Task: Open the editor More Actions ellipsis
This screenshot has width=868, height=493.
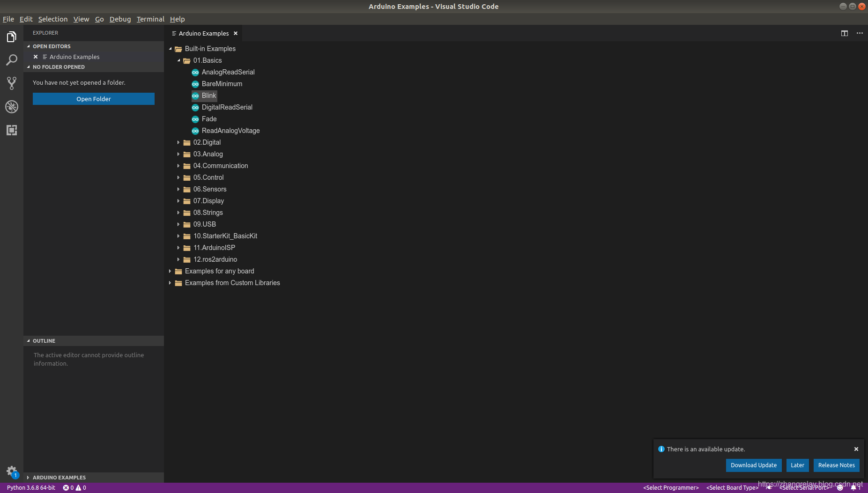Action: (860, 33)
